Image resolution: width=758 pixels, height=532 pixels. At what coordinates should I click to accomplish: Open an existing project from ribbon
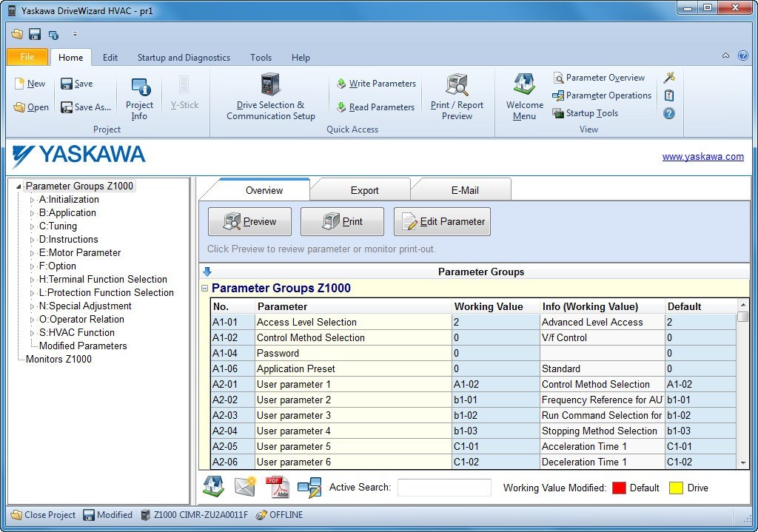click(x=31, y=107)
